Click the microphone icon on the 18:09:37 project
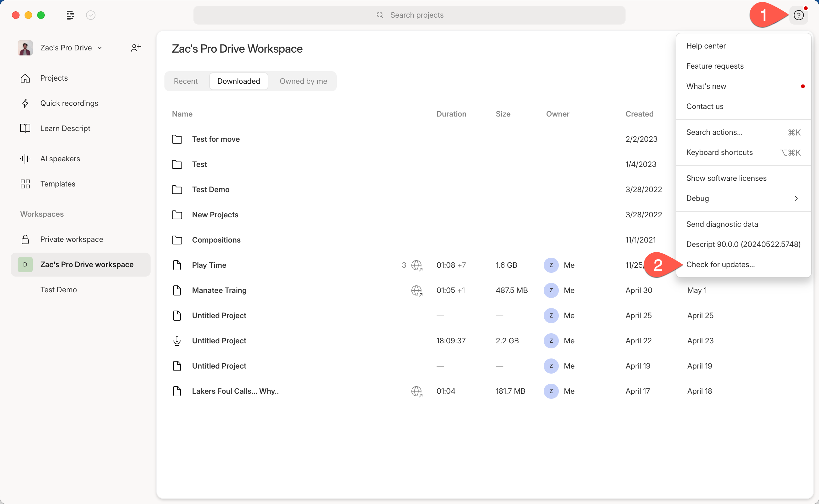The width and height of the screenshot is (819, 504). [177, 341]
